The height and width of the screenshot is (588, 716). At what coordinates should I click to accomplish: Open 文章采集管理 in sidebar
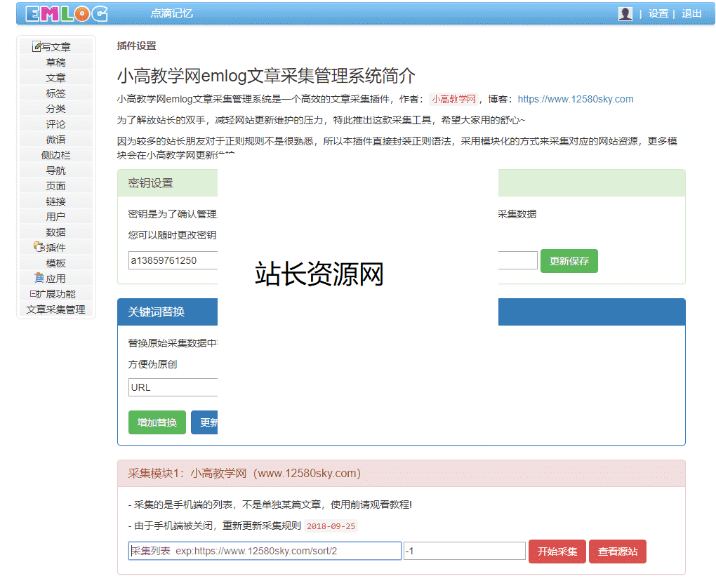pos(55,309)
